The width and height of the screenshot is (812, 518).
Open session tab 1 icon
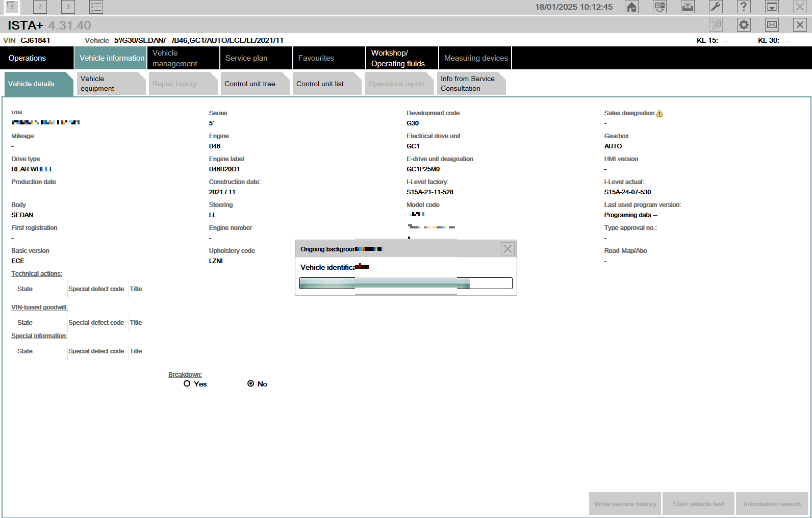[12, 7]
